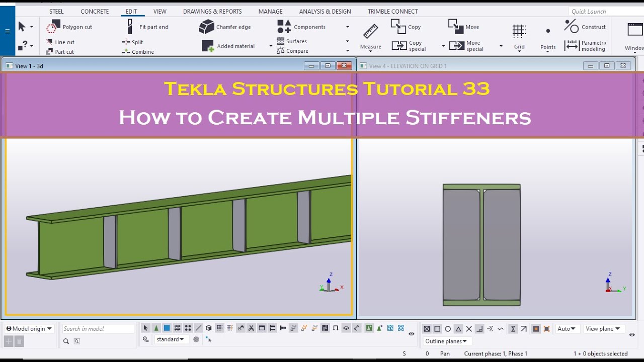Click the selection-scoped search icon next to magnifier
644x362 pixels.
point(76,341)
